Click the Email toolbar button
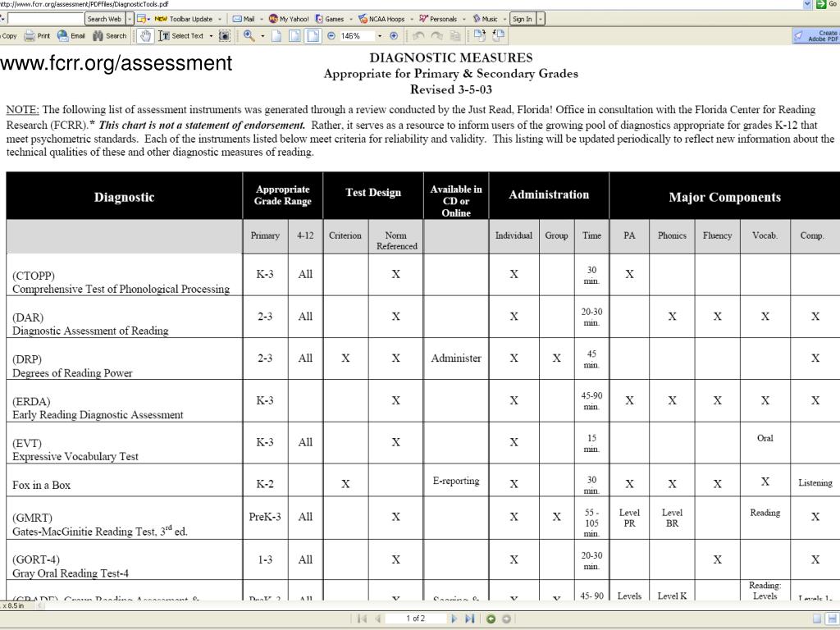The height and width of the screenshot is (630, 840). pyautogui.click(x=71, y=36)
